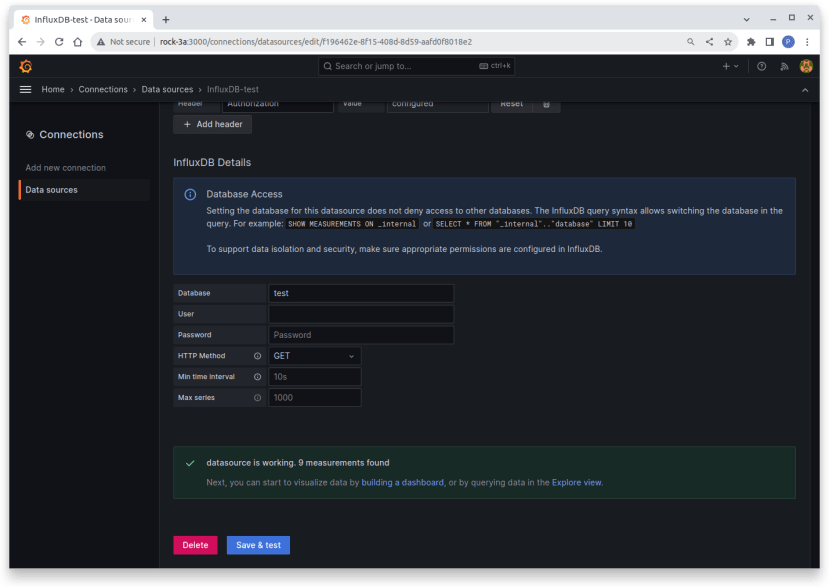The image size is (829, 587).
Task: Click the Authorization header name field
Action: coord(278,105)
